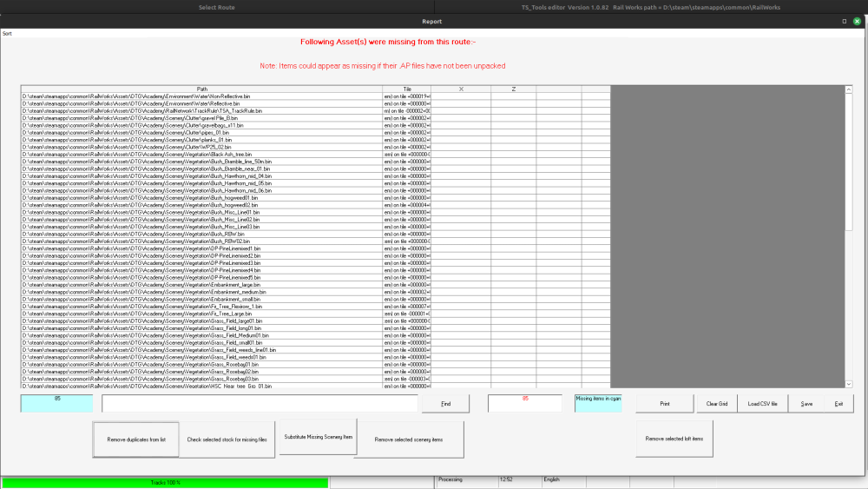Click the 'Missing items in cyan' legend box

(598, 403)
